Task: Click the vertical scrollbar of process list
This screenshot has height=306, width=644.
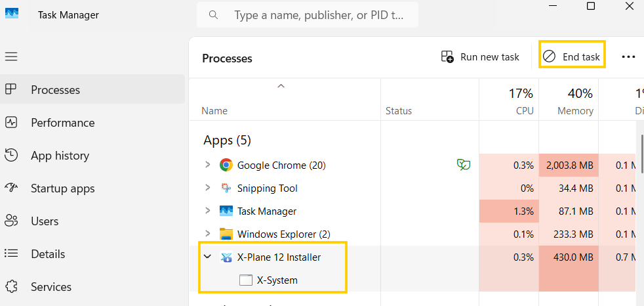Action: tap(641, 153)
